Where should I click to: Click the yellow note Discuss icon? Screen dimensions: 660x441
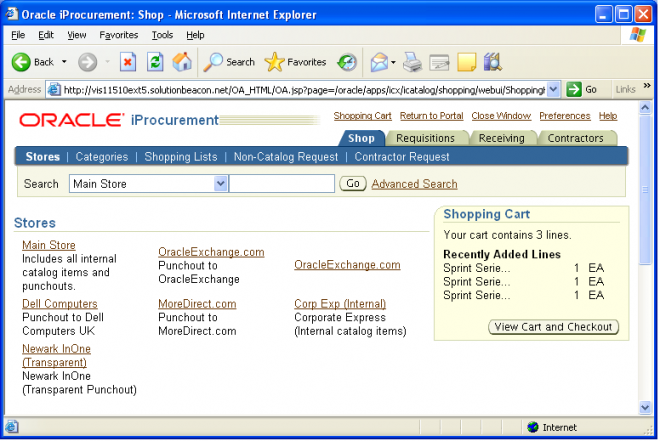point(466,62)
